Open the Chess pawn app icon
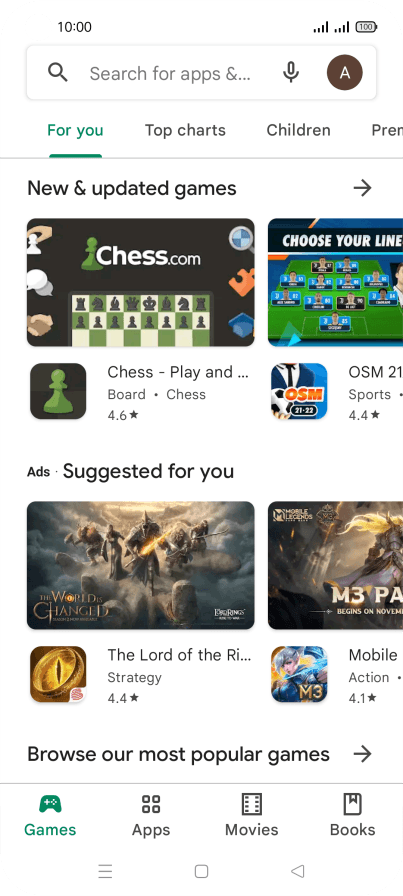The image size is (403, 896). pos(58,391)
